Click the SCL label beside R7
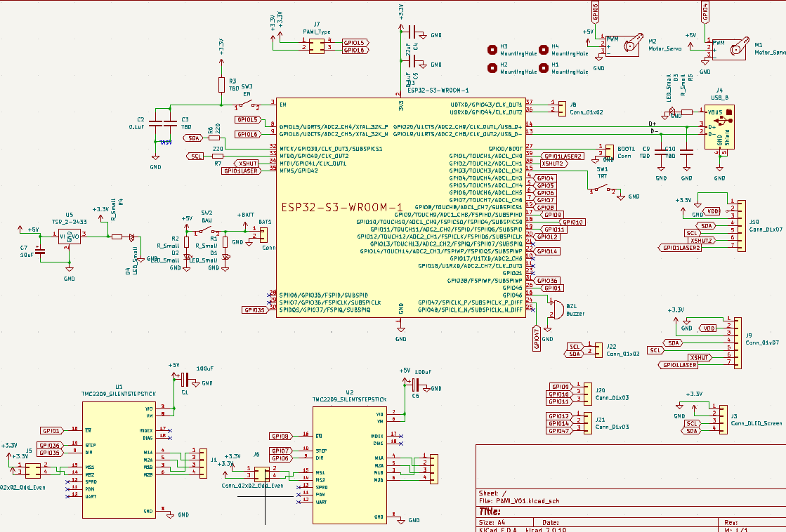Screen dimensions: 786x532 [196, 157]
